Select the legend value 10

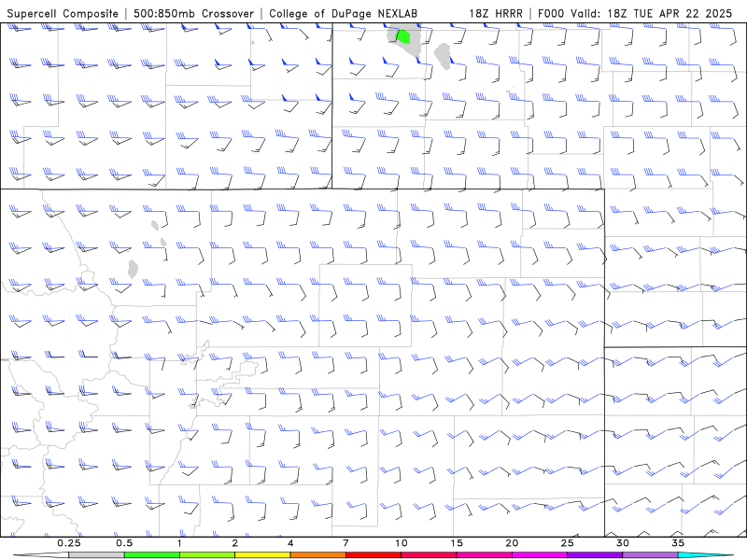tap(402, 543)
